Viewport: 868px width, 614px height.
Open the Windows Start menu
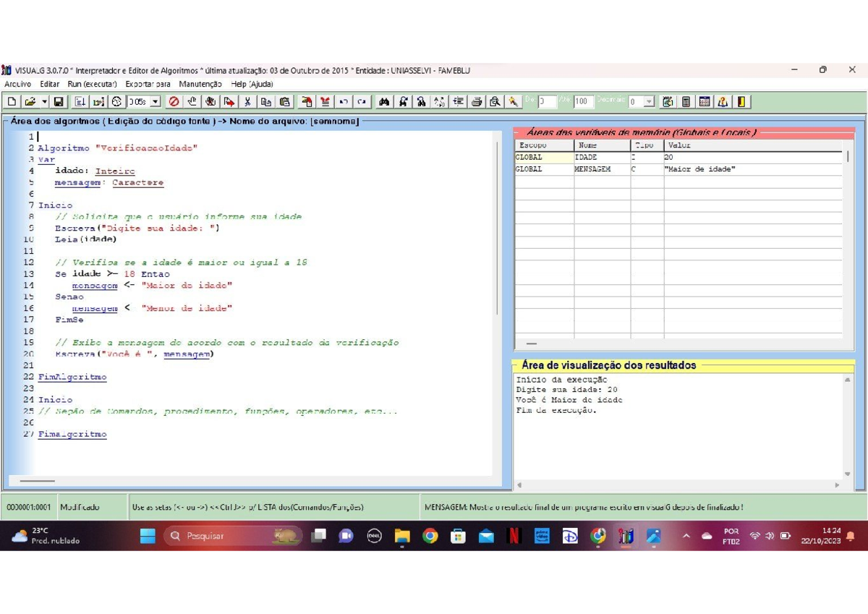(148, 536)
